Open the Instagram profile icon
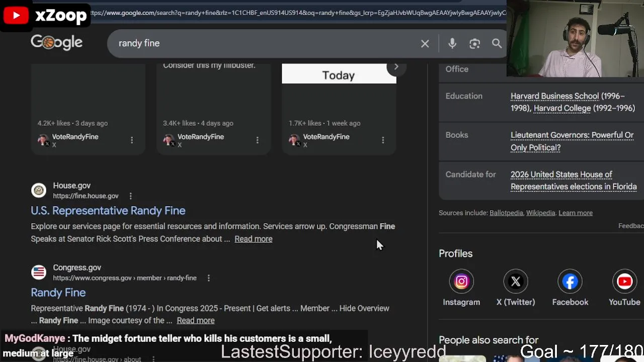This screenshot has width=644, height=362. coord(461,282)
